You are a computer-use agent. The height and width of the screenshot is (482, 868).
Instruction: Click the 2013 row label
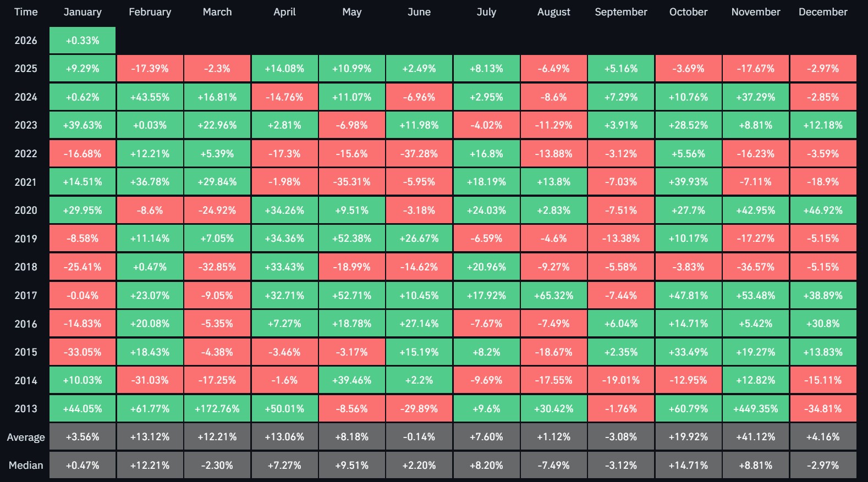(26, 409)
